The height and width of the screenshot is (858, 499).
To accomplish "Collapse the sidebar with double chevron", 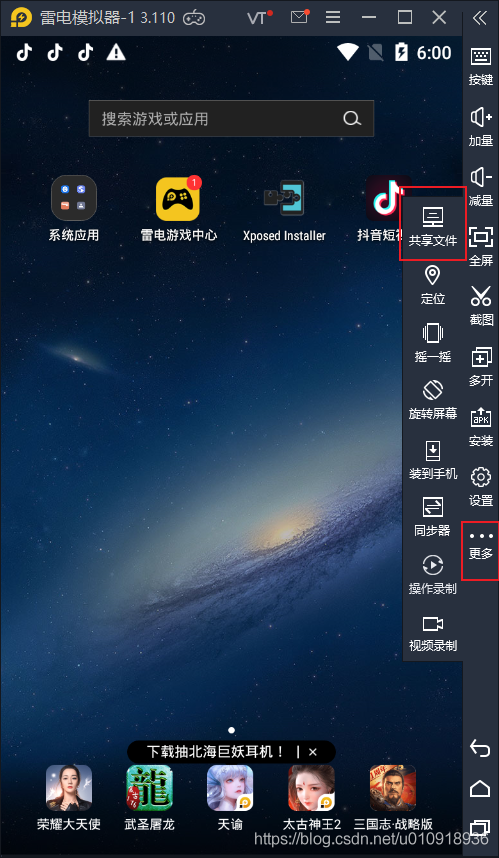I will [x=480, y=18].
